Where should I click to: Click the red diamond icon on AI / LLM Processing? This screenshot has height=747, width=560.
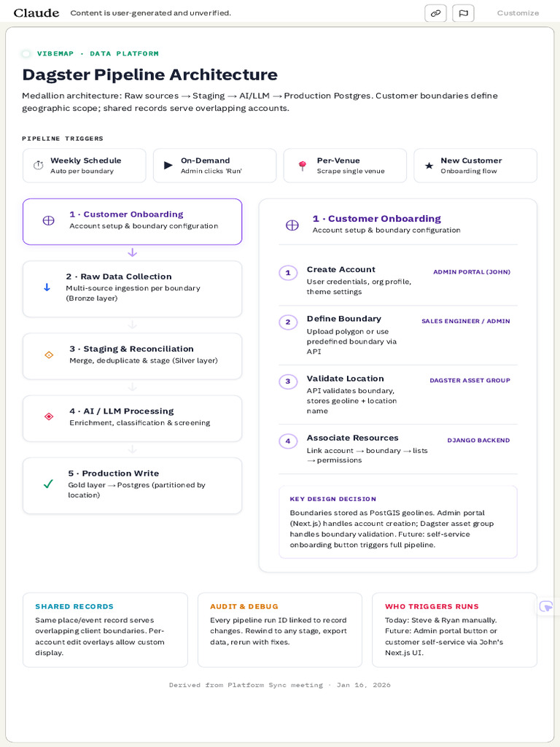[49, 417]
